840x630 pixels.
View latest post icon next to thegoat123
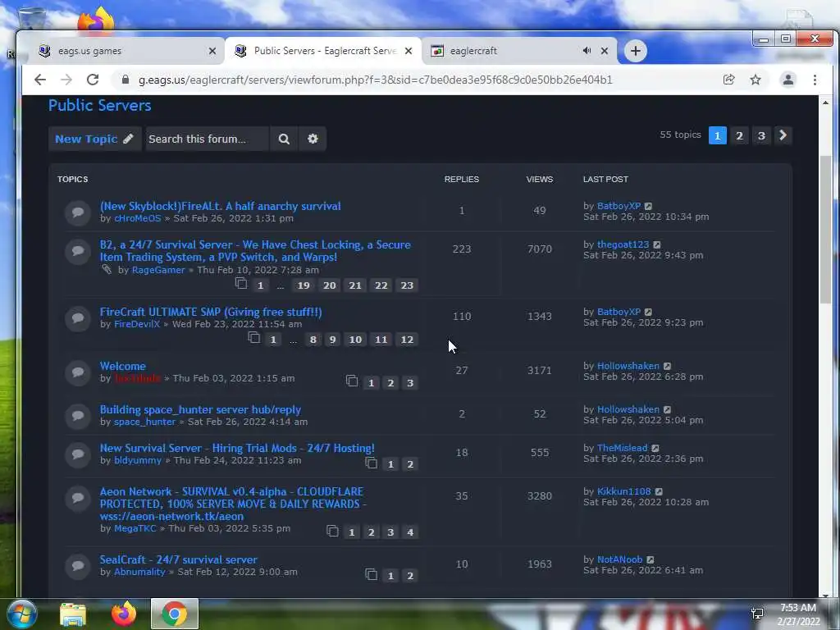657,244
